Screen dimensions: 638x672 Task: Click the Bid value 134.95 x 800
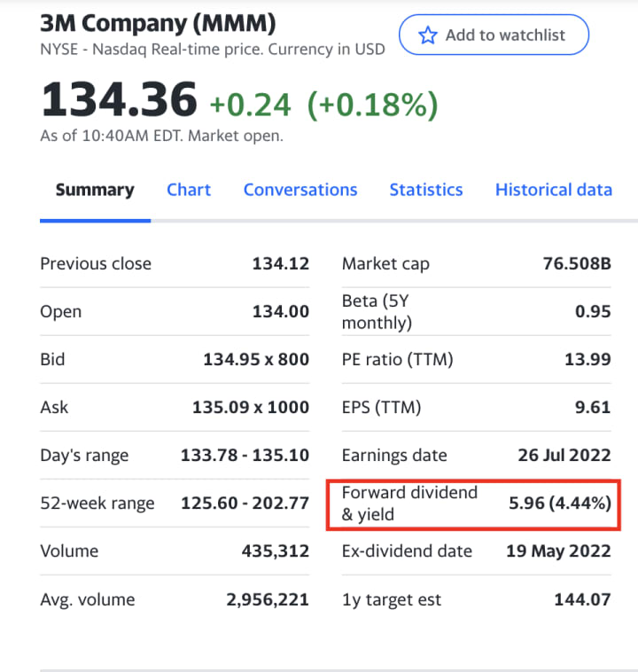(x=256, y=360)
